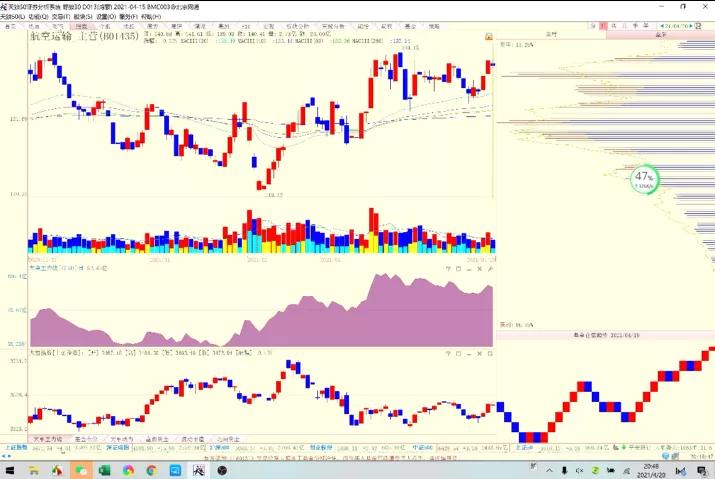Open Excel from the taskbar

104,470
